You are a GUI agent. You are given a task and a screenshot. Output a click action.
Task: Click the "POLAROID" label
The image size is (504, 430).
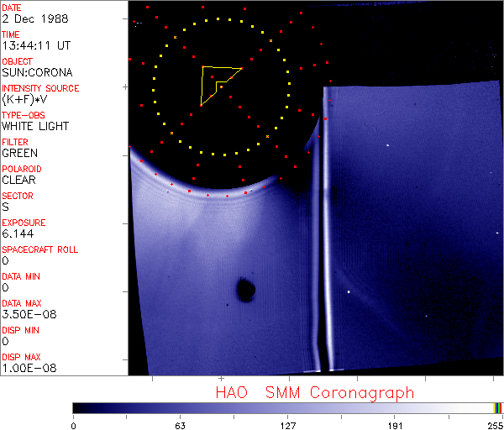point(22,169)
